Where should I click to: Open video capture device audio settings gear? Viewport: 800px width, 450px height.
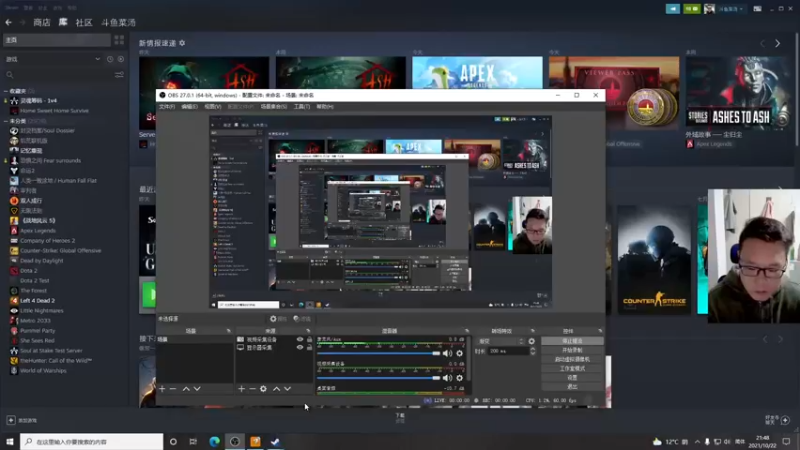pyautogui.click(x=460, y=378)
